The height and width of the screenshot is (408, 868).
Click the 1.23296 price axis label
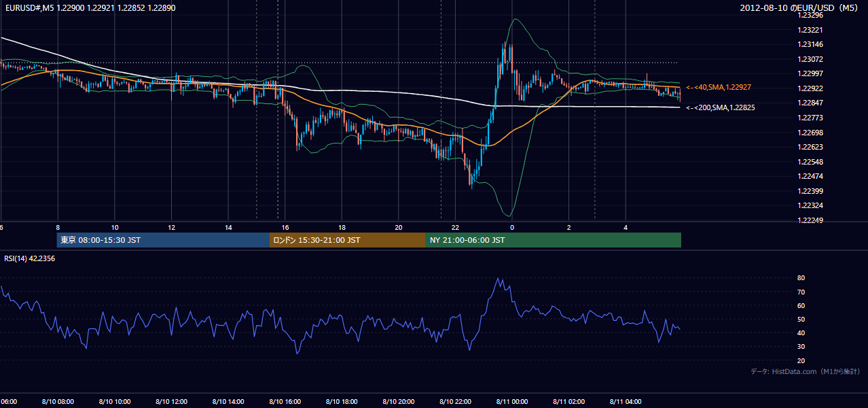point(810,15)
